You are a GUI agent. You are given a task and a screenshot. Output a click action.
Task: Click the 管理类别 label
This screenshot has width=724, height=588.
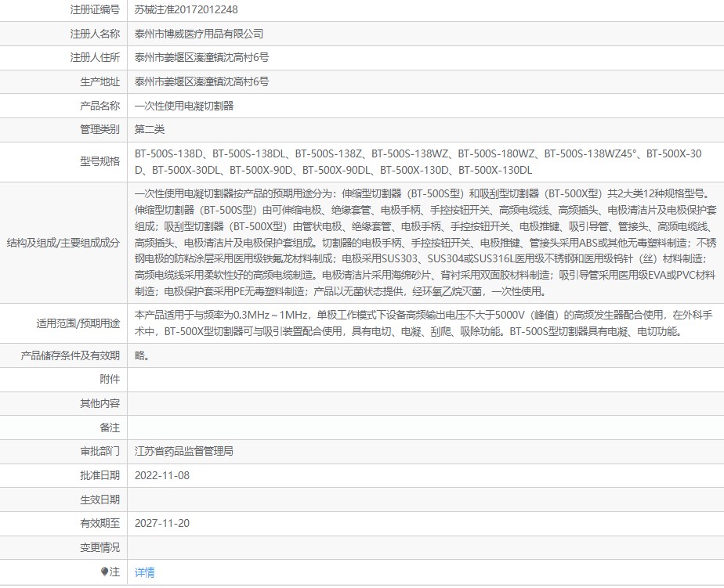coord(100,129)
